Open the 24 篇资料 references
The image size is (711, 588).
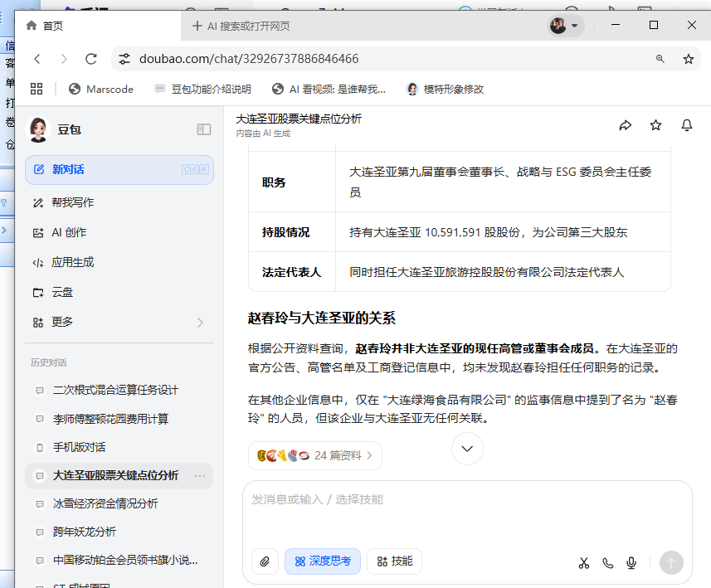coord(315,455)
